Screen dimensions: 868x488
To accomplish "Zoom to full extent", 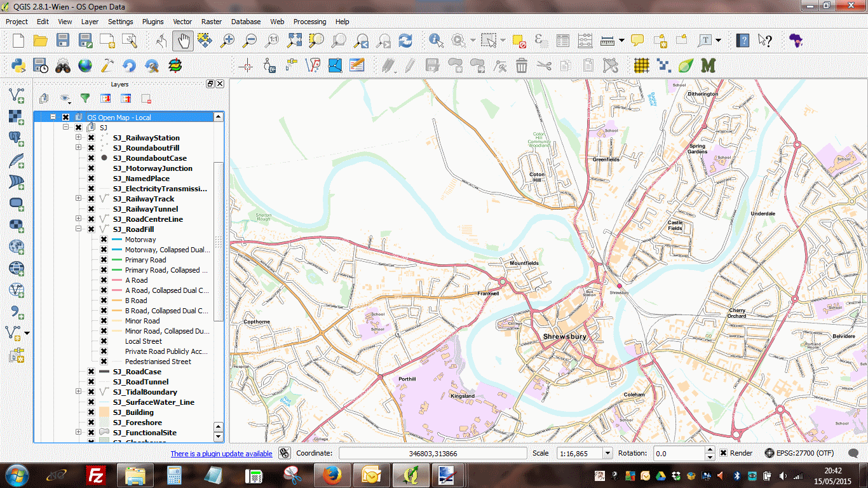I will [x=294, y=41].
